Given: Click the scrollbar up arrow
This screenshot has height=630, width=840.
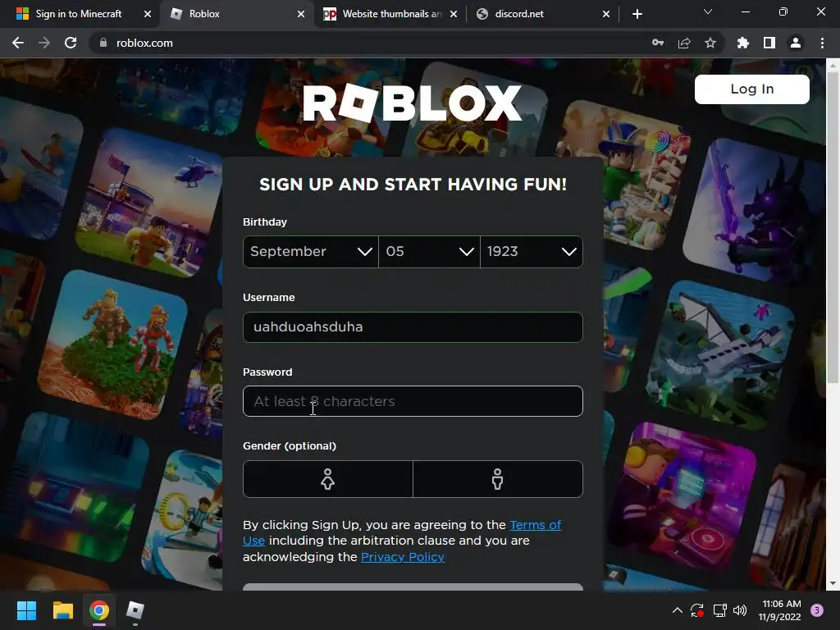Looking at the screenshot, I should coord(833,65).
